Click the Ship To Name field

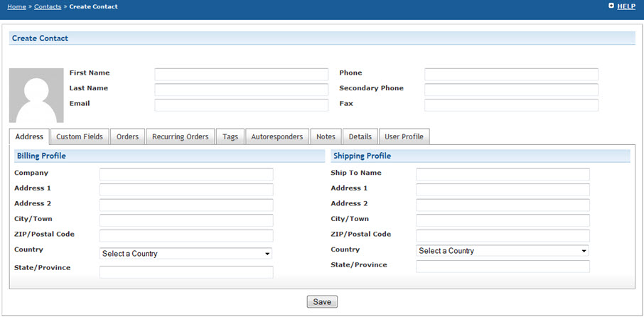[503, 174]
